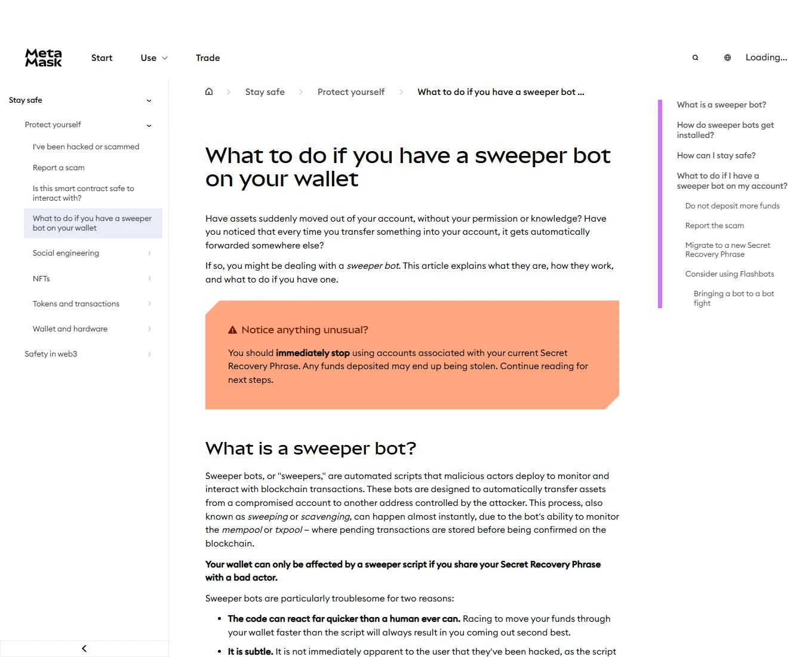Jump to Report the scam in contents
The height and width of the screenshot is (657, 812).
point(715,225)
